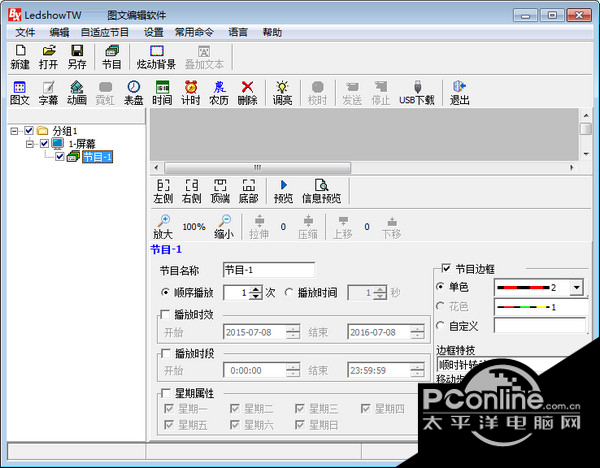Click the 打开 (Open) folder icon
Screen dimensions: 600x468
(48, 56)
